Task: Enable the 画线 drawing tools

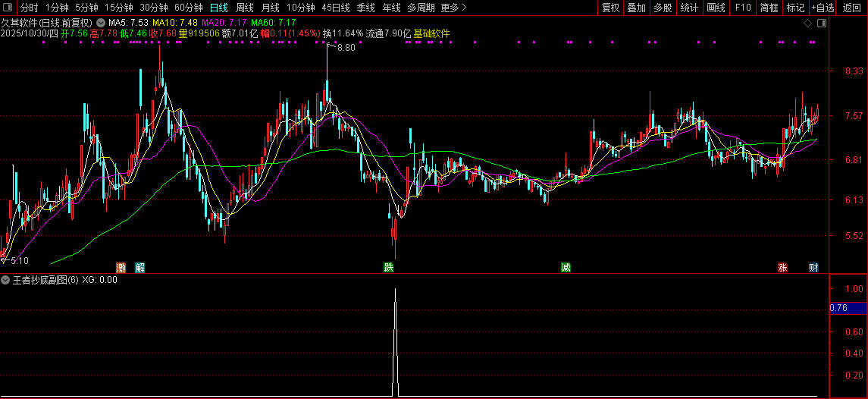Action: [716, 8]
